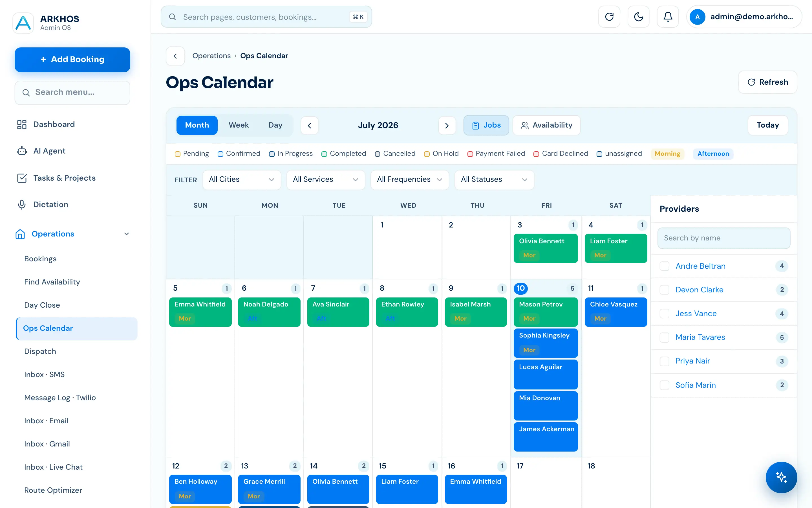Toggle the Jess Vance provider checkbox
Screen dimensions: 812x508
[664, 314]
